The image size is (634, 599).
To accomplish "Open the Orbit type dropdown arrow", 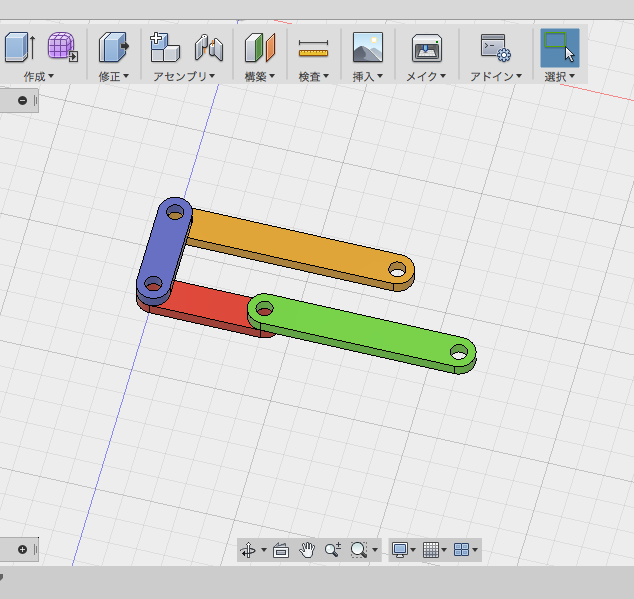I will point(264,550).
